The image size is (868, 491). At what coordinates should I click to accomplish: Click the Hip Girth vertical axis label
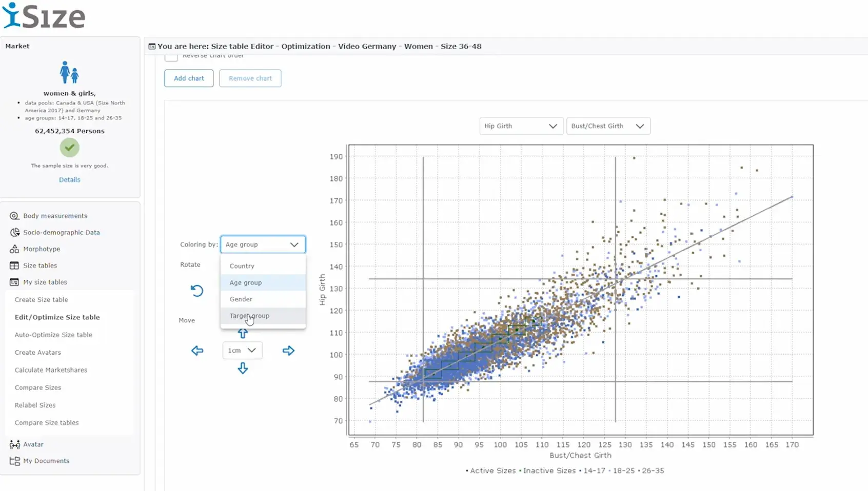pos(322,290)
